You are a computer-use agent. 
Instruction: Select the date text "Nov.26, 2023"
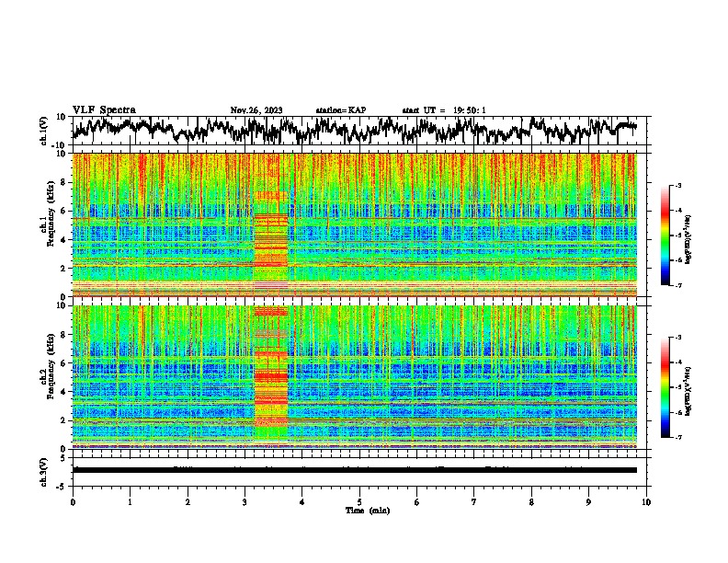click(x=256, y=110)
